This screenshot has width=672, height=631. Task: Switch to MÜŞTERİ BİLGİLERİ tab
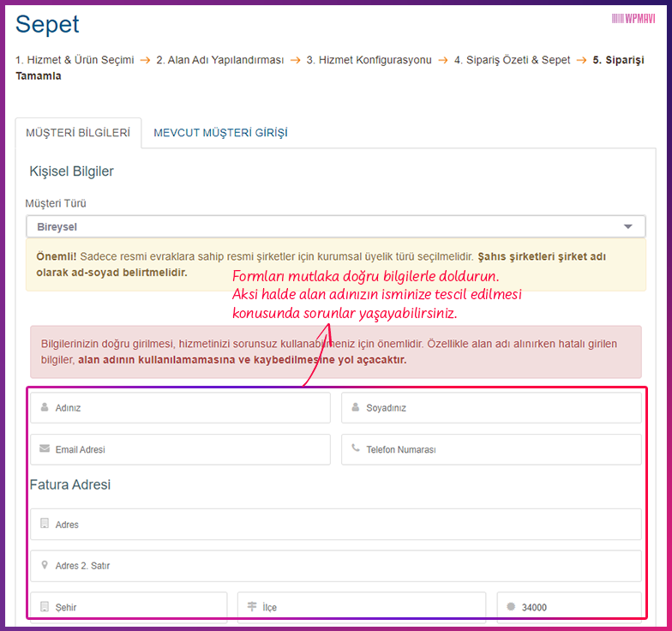78,133
